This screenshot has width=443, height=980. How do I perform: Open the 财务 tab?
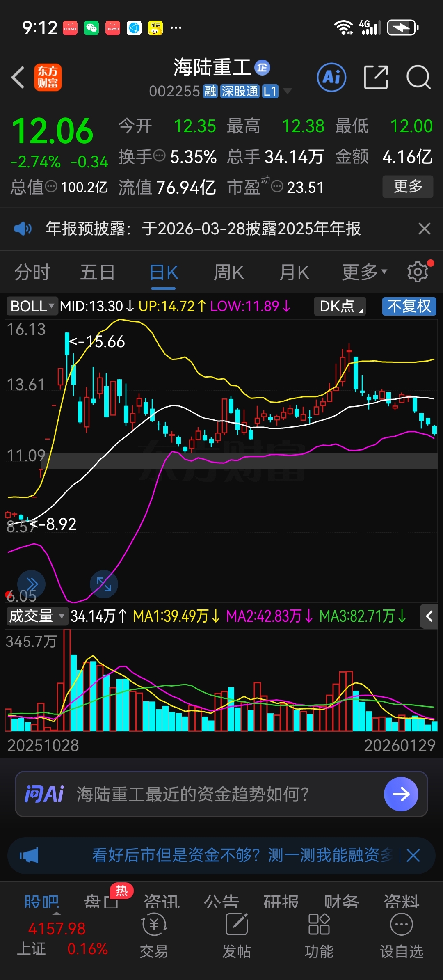pos(342,901)
